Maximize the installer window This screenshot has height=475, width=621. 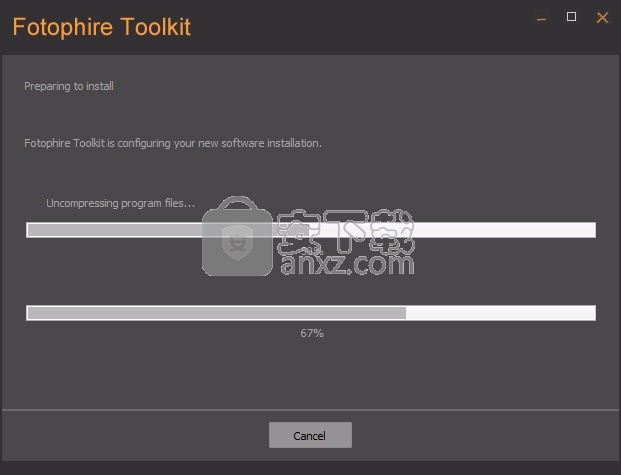pos(571,17)
